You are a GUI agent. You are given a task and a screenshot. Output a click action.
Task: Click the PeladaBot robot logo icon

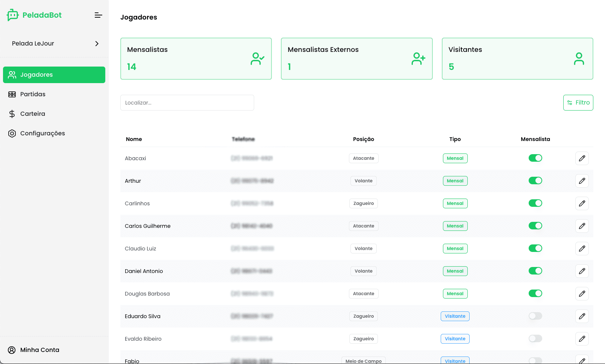tap(13, 15)
